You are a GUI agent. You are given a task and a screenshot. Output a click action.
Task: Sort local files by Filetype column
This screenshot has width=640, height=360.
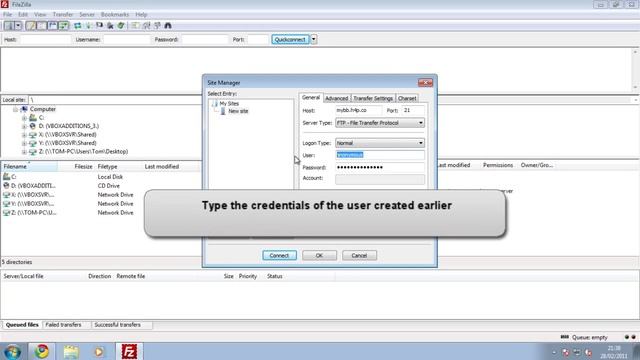click(x=118, y=167)
